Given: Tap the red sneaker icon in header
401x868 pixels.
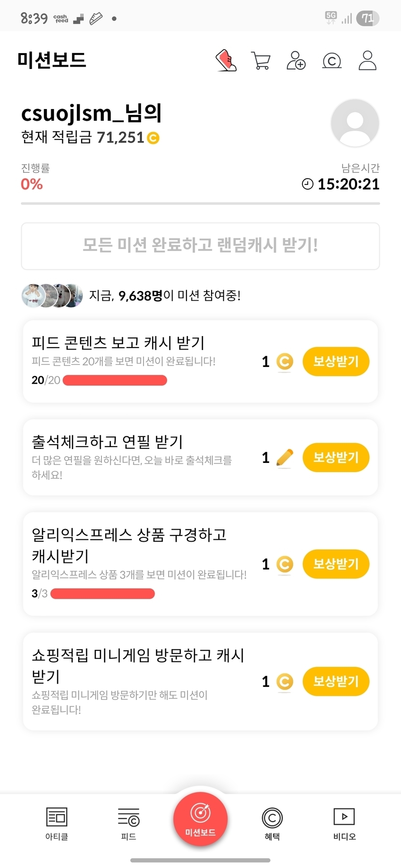Looking at the screenshot, I should coord(226,60).
